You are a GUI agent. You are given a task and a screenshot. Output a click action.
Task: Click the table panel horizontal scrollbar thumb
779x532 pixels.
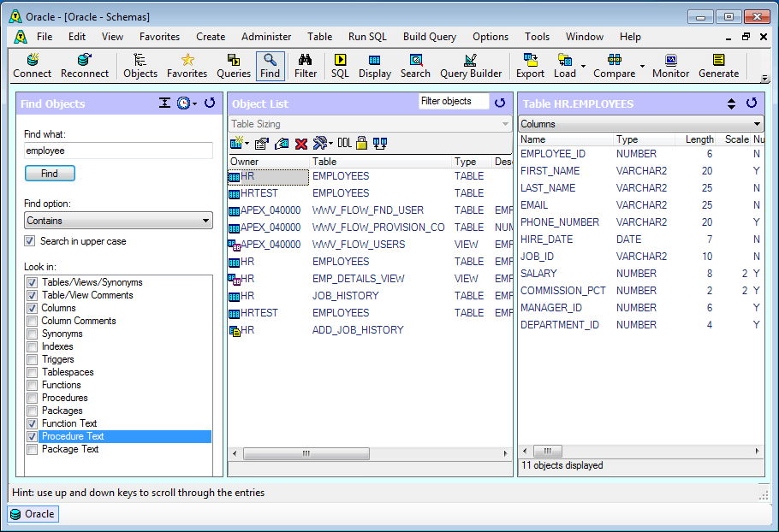[548, 451]
